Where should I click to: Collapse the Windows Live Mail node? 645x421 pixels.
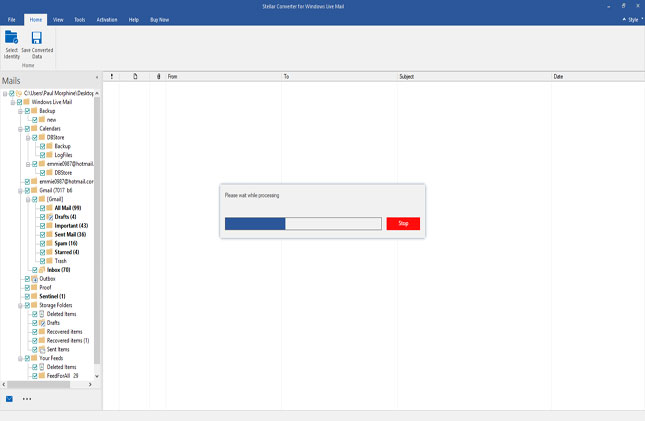pos(13,102)
